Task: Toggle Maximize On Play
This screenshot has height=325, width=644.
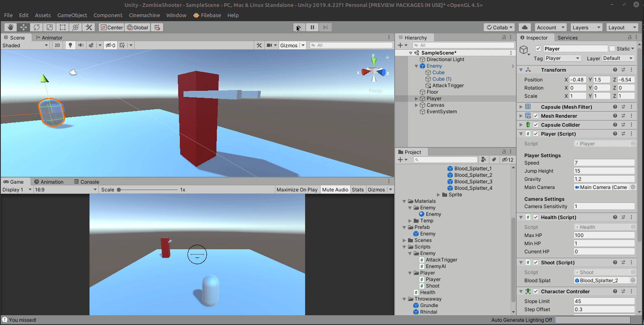Action: 297,189
